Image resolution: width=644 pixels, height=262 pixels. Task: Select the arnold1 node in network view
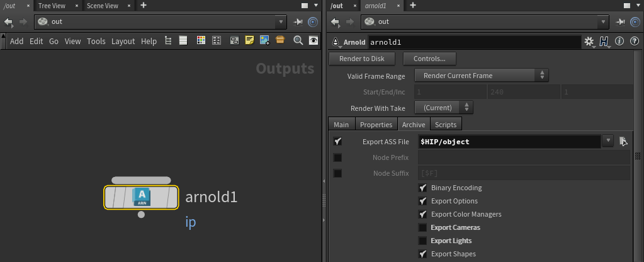coord(141,198)
